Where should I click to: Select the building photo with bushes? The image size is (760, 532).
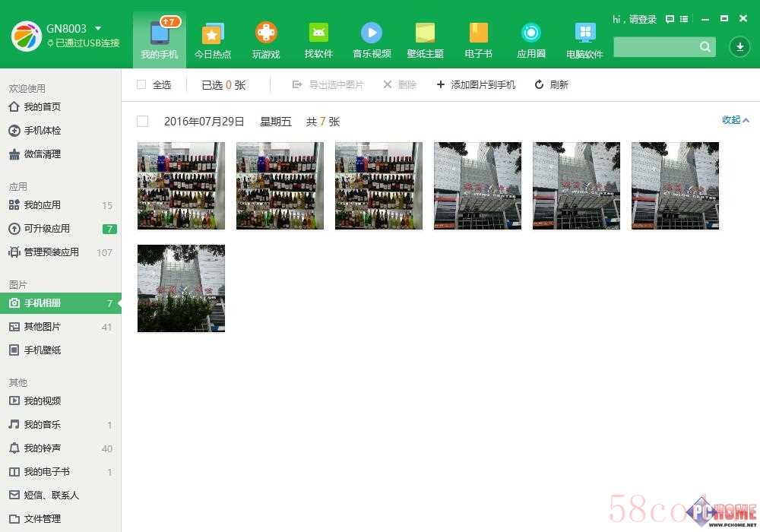click(x=182, y=288)
